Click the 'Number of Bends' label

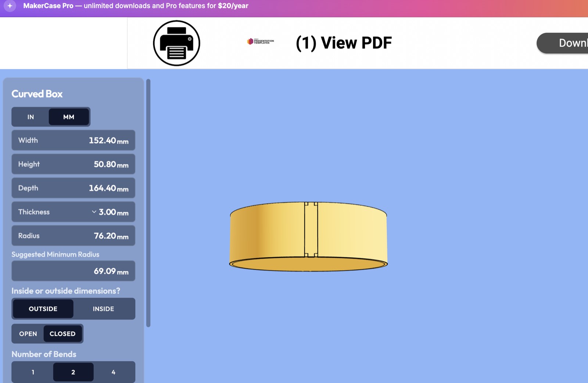pos(44,354)
